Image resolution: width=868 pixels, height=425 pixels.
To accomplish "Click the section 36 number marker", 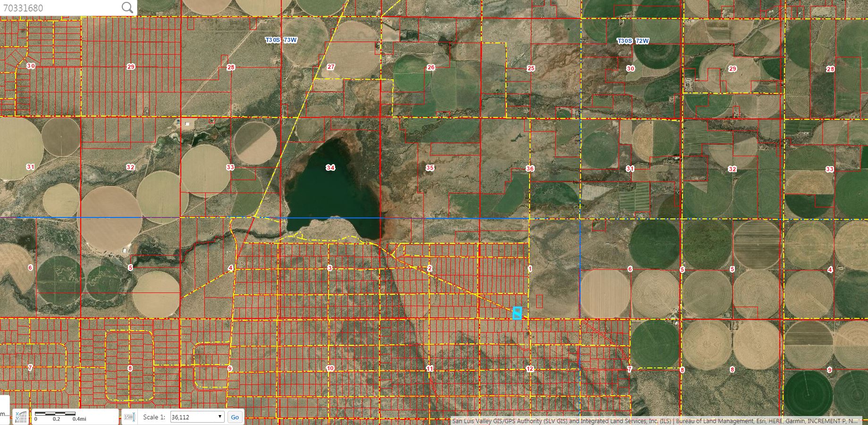I will coord(530,168).
